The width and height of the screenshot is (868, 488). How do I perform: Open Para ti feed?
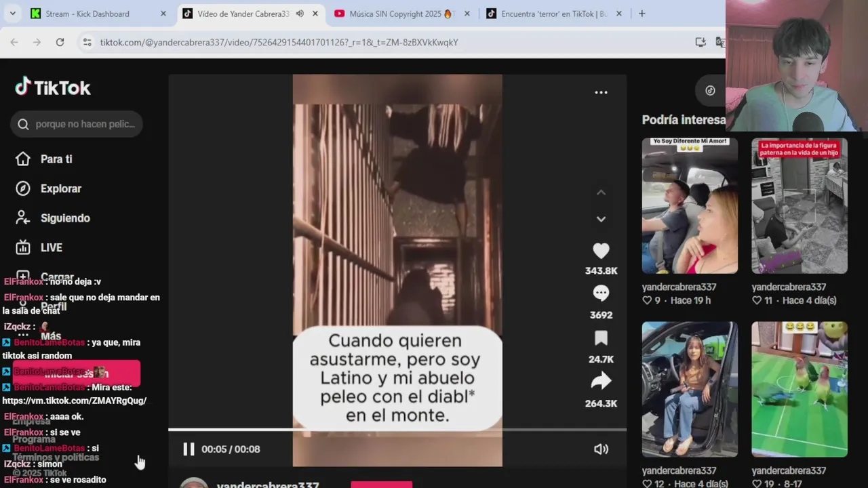click(x=56, y=159)
